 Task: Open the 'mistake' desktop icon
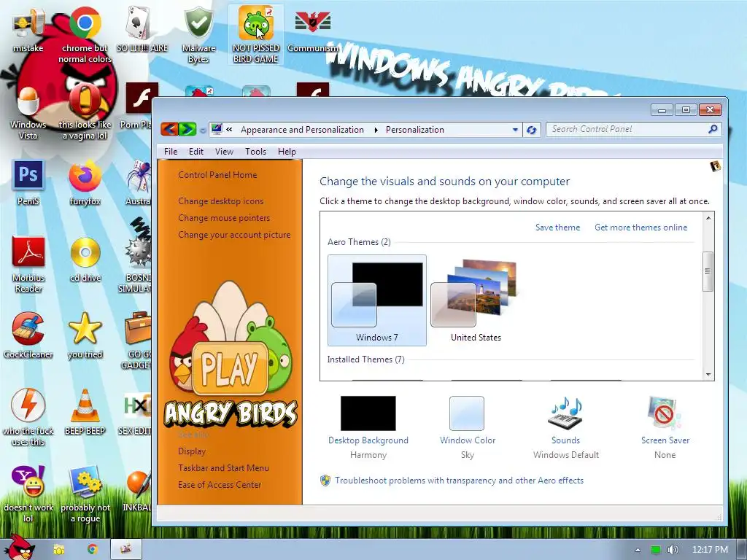[x=28, y=29]
